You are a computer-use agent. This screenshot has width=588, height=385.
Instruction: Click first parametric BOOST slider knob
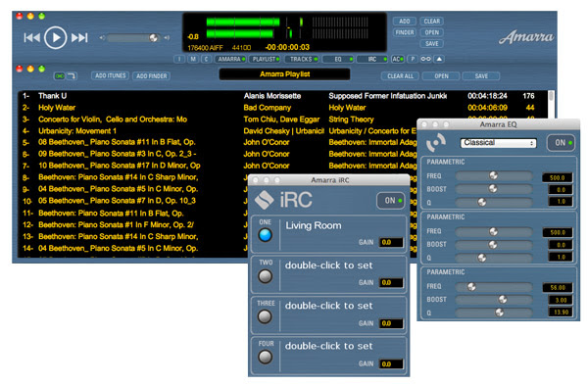(x=492, y=188)
